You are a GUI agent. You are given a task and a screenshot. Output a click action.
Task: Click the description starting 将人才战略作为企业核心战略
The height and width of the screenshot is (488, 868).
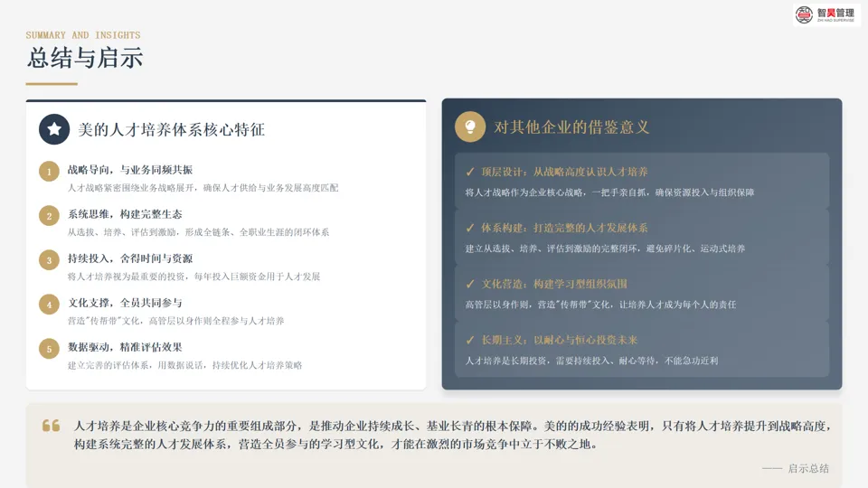(609, 192)
